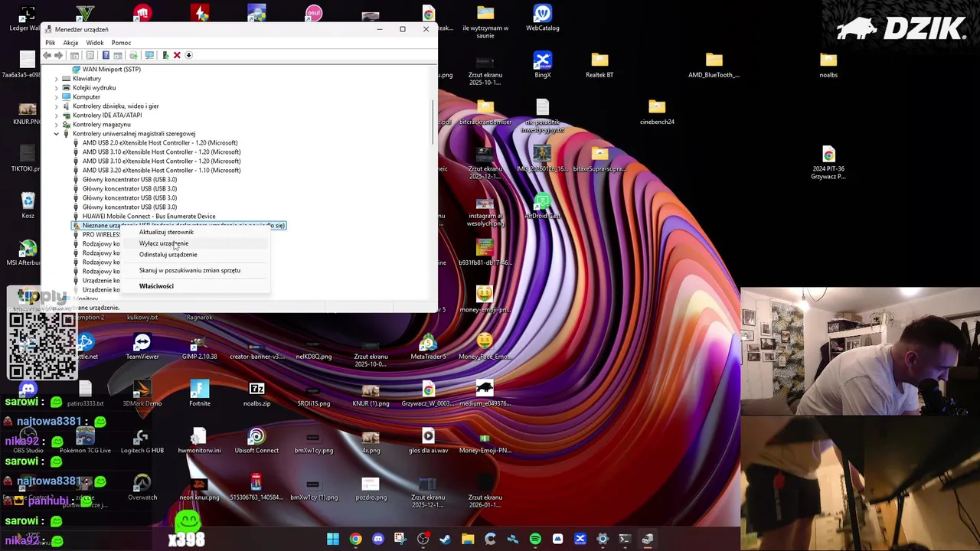Open Właściwości from the context menu
The image size is (980, 551).
156,286
